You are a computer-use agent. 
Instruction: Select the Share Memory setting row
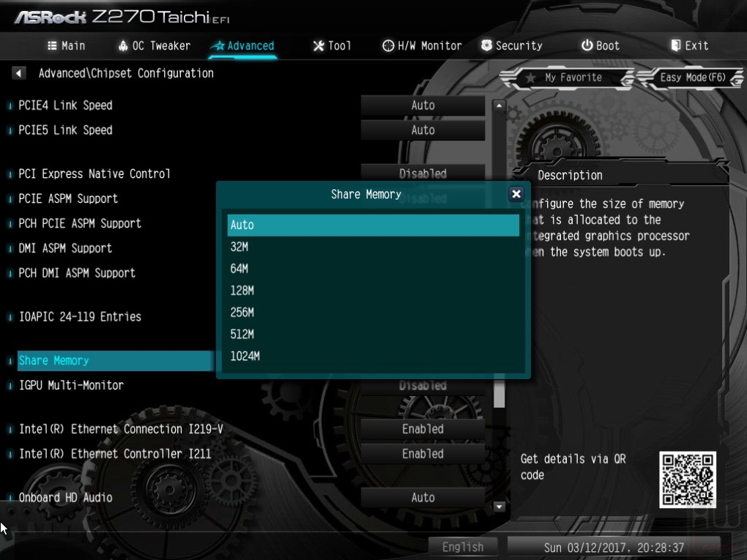pyautogui.click(x=115, y=360)
